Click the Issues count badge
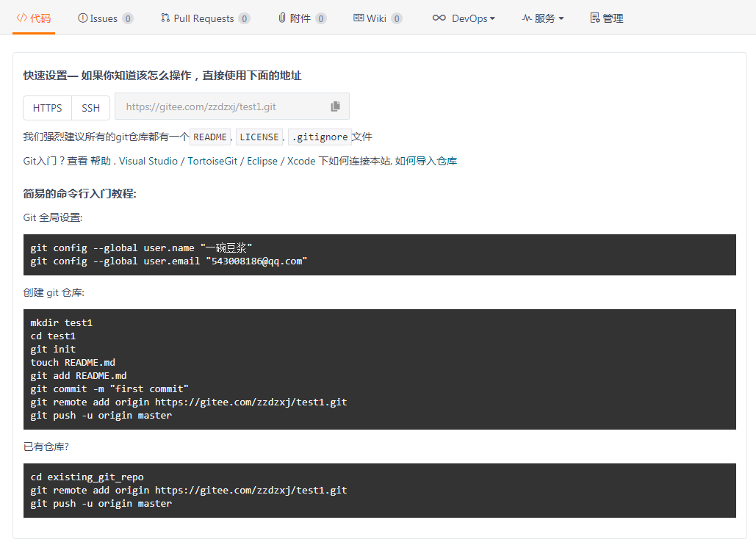 click(128, 18)
